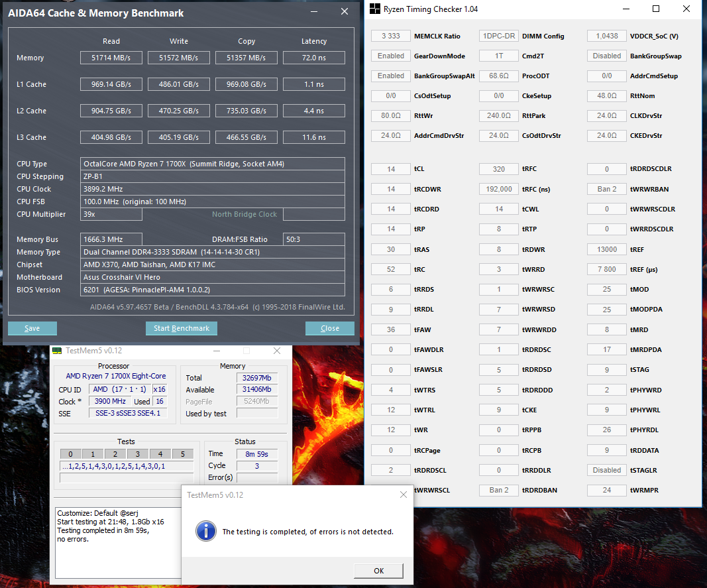The height and width of the screenshot is (588, 707).
Task: Click the L3 Cache copy 466.55 GB/s field
Action: pyautogui.click(x=246, y=137)
